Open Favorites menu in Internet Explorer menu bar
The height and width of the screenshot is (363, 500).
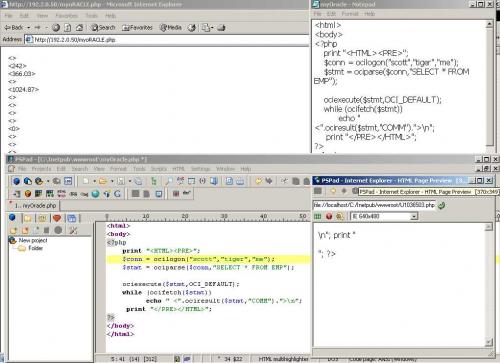66,16
